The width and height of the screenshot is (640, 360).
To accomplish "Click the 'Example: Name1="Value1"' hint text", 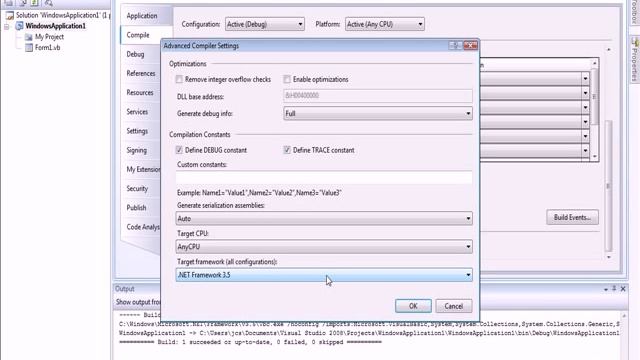I will 259,193.
